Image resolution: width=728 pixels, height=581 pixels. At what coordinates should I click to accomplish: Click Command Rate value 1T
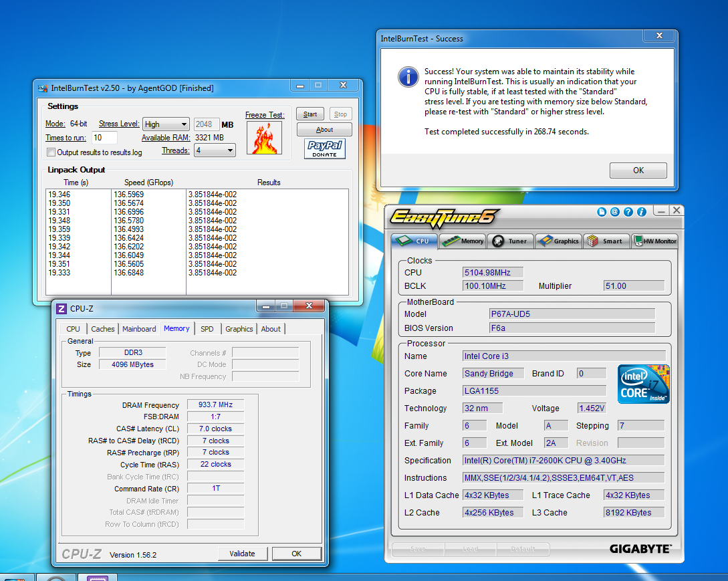coord(215,488)
